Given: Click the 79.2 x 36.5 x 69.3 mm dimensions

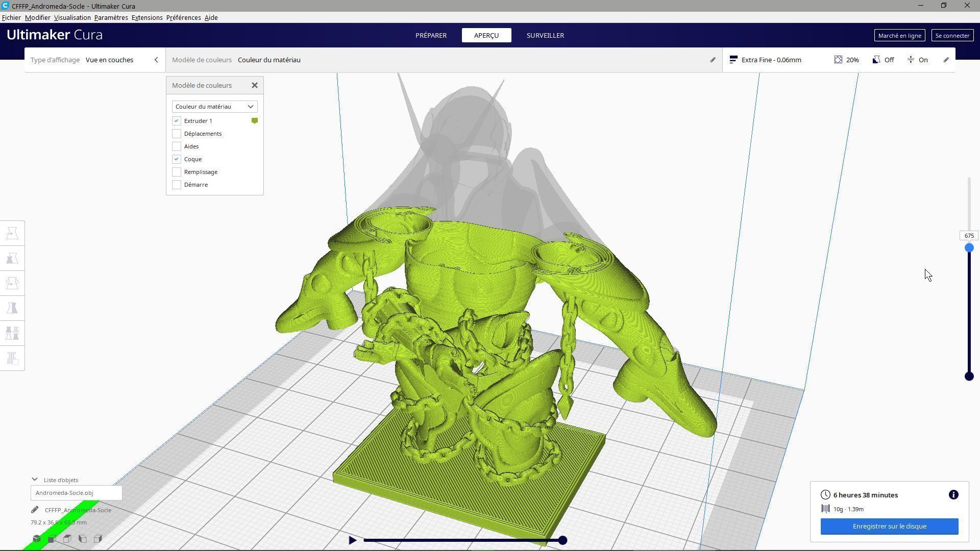Looking at the screenshot, I should pos(59,522).
